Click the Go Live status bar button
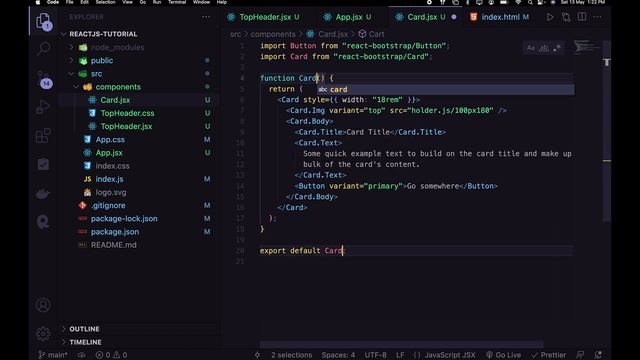The image size is (640, 360). tap(503, 355)
